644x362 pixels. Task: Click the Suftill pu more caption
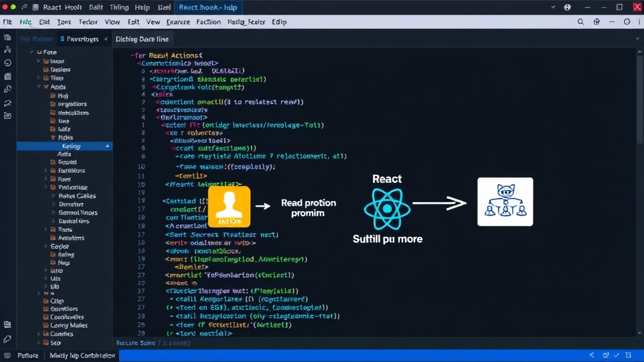point(387,239)
